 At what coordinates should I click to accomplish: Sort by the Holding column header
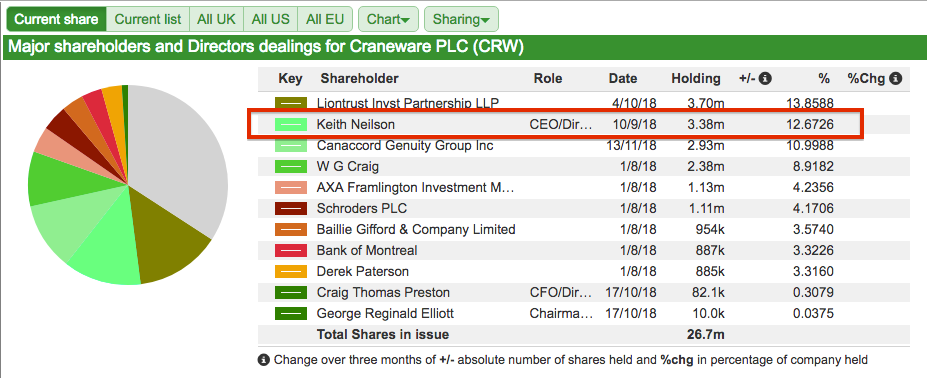696,78
